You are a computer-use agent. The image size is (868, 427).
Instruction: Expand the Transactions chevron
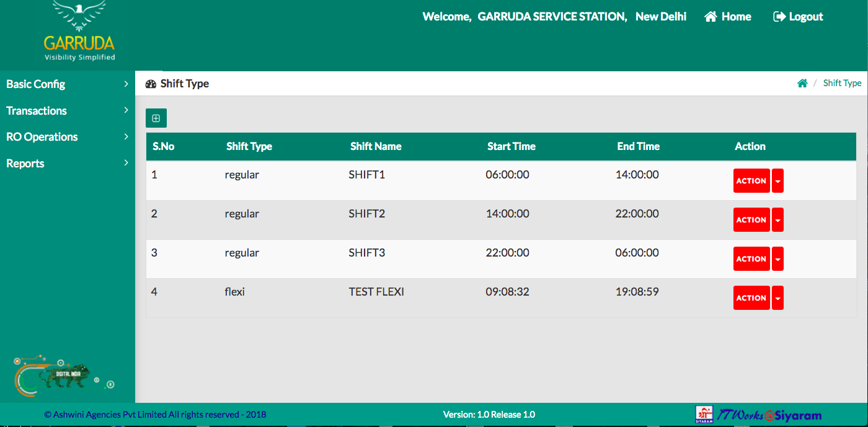point(126,110)
